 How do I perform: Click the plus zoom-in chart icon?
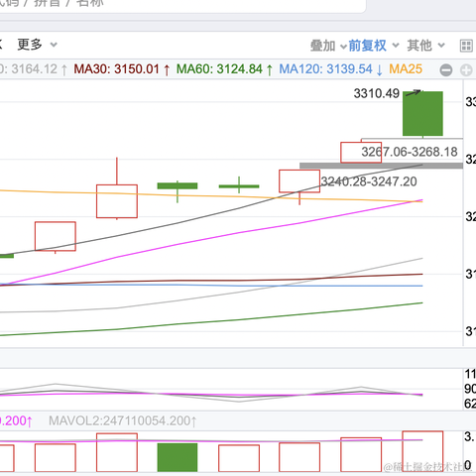coord(466,70)
